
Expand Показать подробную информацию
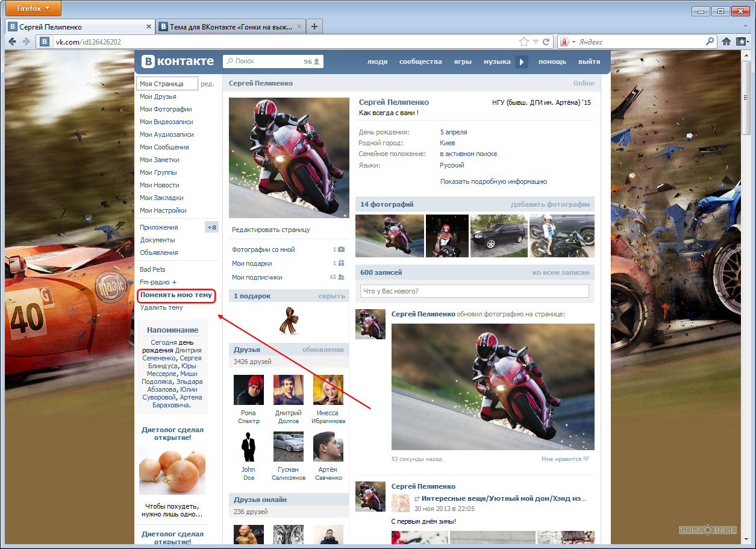[493, 181]
